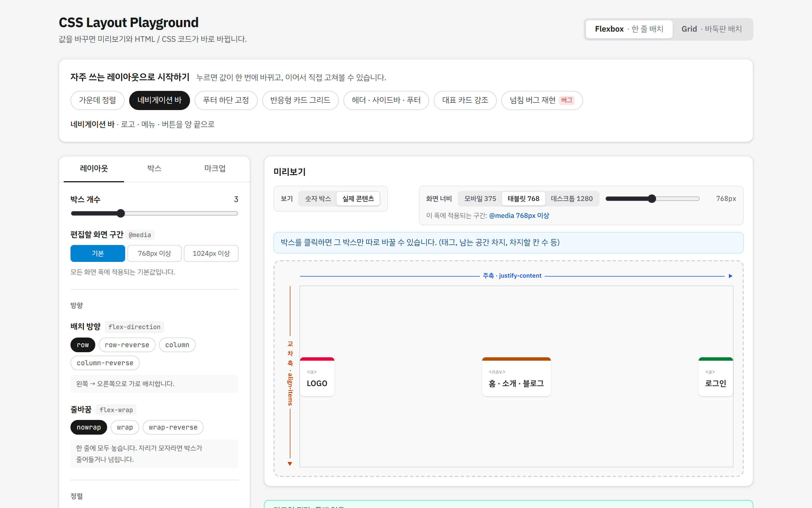Set flex-direction to column

pos(177,345)
